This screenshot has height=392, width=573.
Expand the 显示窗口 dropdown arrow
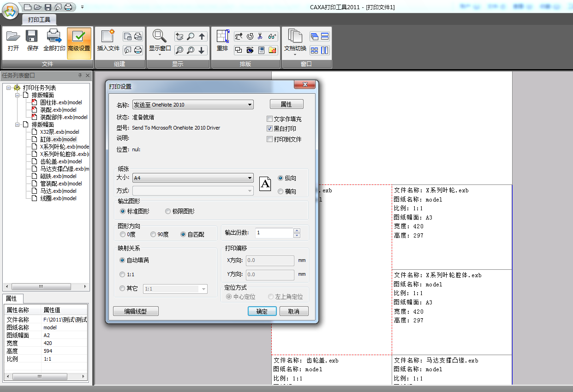point(160,55)
